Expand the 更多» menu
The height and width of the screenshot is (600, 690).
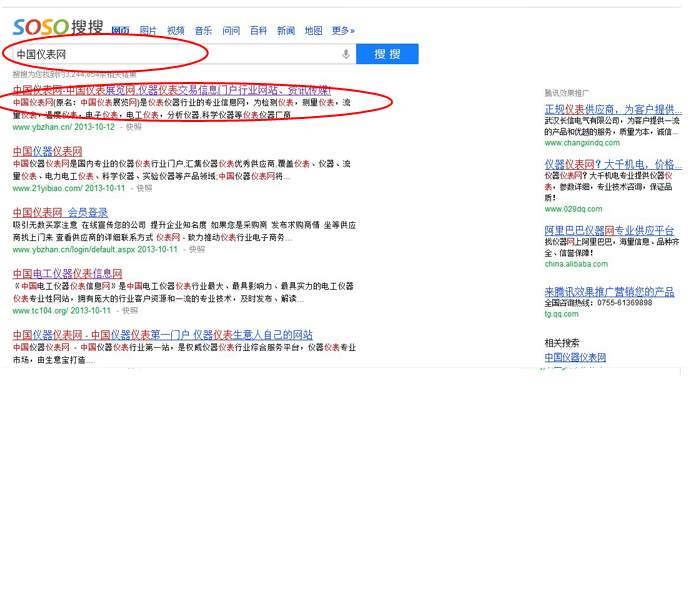click(x=343, y=31)
